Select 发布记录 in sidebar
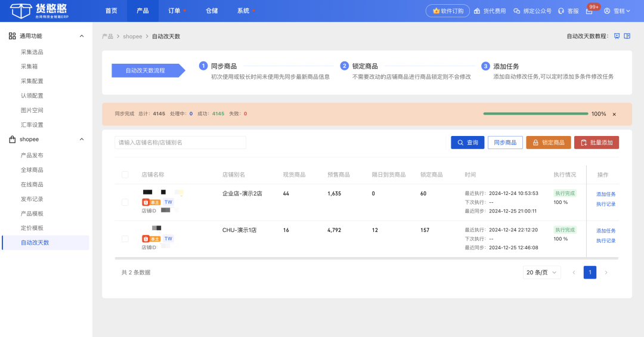Screen dimensions: 644x337 [x=32, y=199]
